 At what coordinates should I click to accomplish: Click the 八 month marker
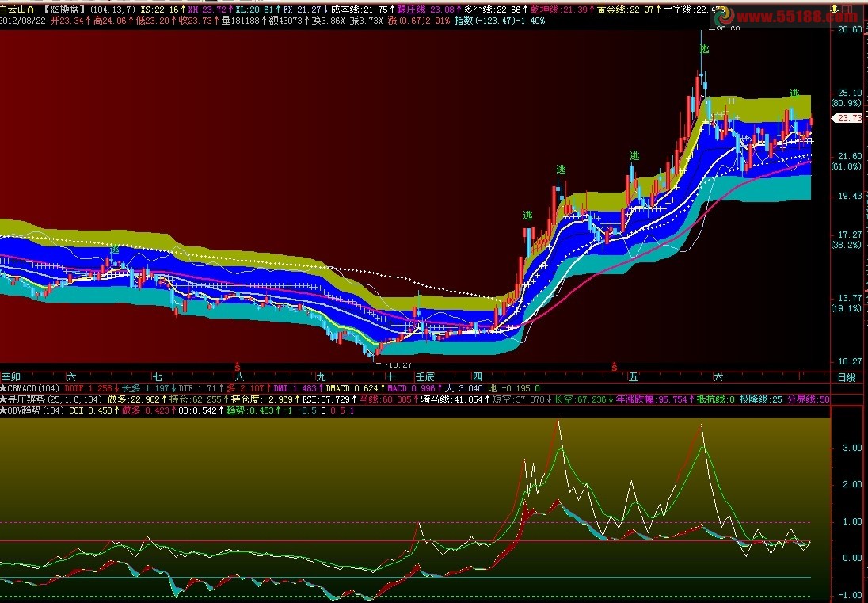[x=238, y=378]
